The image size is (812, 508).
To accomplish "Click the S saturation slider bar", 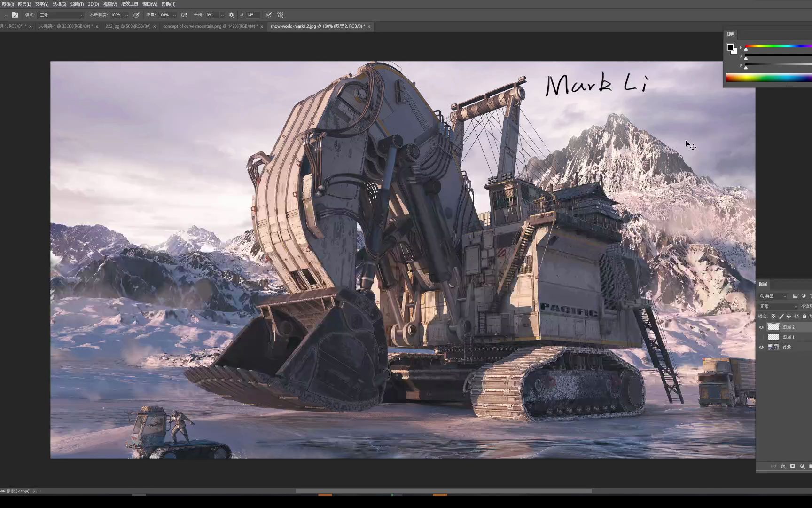I will coord(778,56).
